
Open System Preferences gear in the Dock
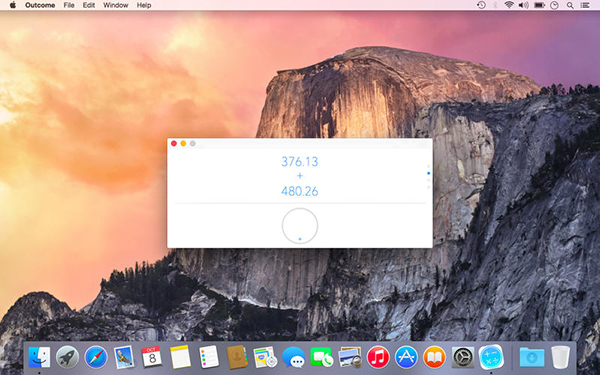coord(463,357)
